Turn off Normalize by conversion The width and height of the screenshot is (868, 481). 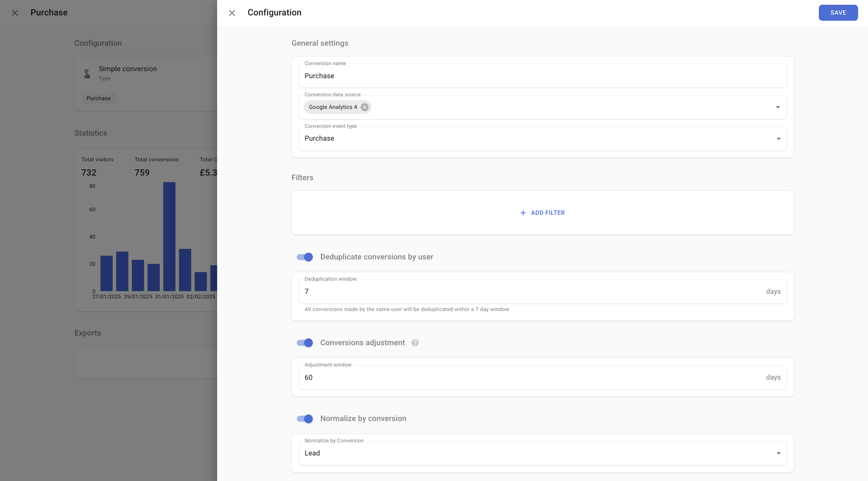pos(305,419)
